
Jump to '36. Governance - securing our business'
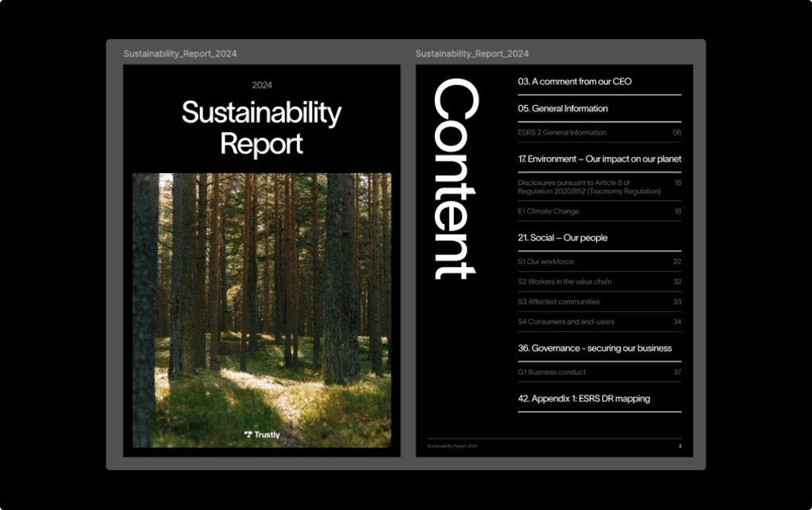pyautogui.click(x=595, y=348)
